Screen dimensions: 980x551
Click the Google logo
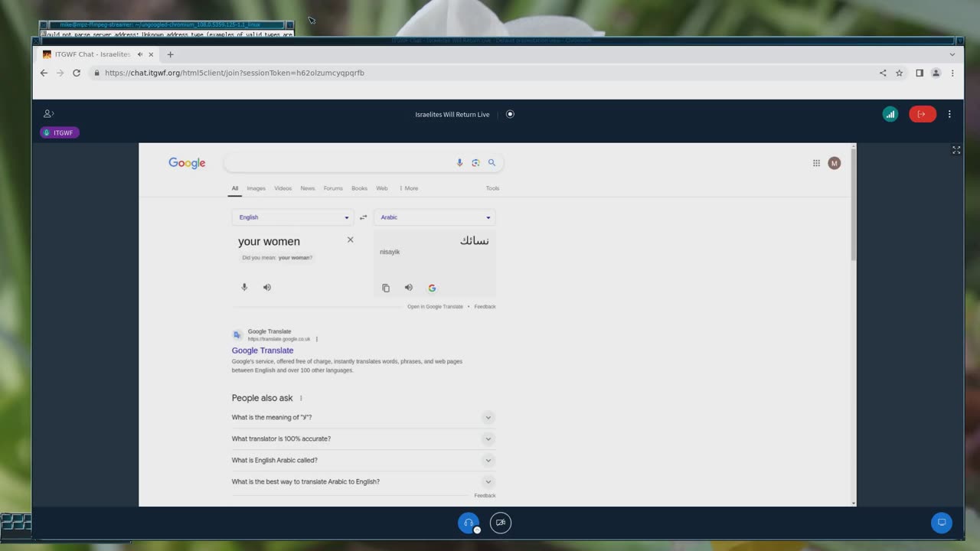click(187, 163)
